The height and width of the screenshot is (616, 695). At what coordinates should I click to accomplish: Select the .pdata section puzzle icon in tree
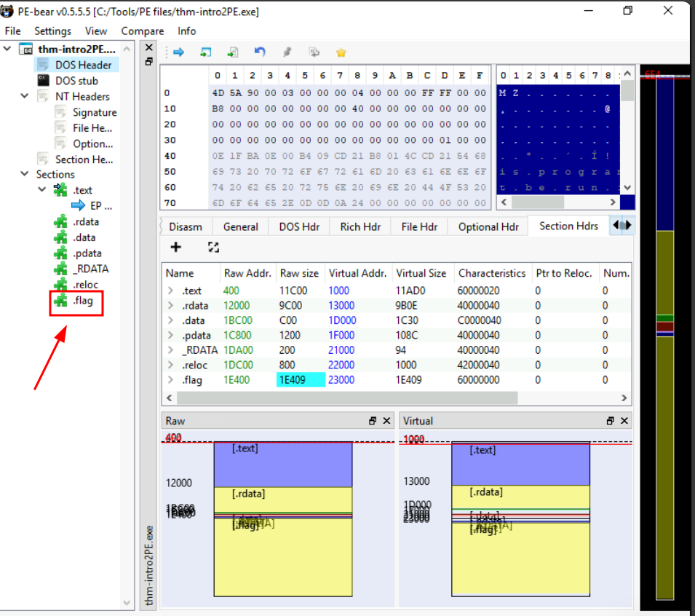pos(60,253)
